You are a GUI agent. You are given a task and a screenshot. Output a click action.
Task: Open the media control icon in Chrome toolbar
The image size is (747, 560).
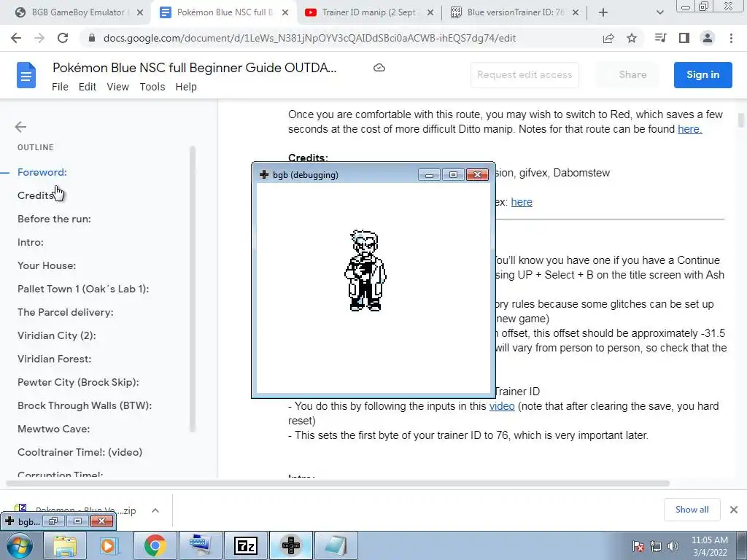click(x=660, y=38)
